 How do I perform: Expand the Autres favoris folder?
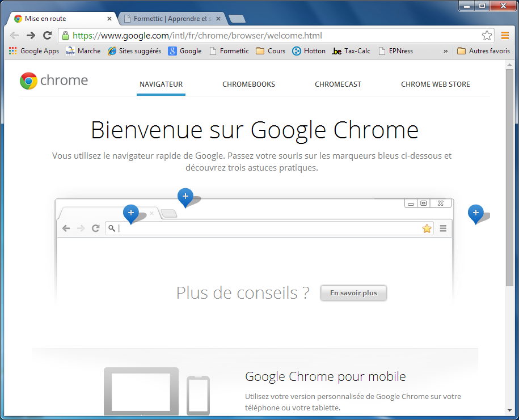[x=483, y=50]
